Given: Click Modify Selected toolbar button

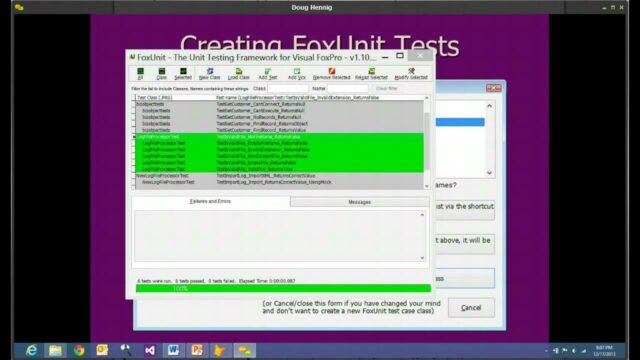Looking at the screenshot, I should [411, 73].
